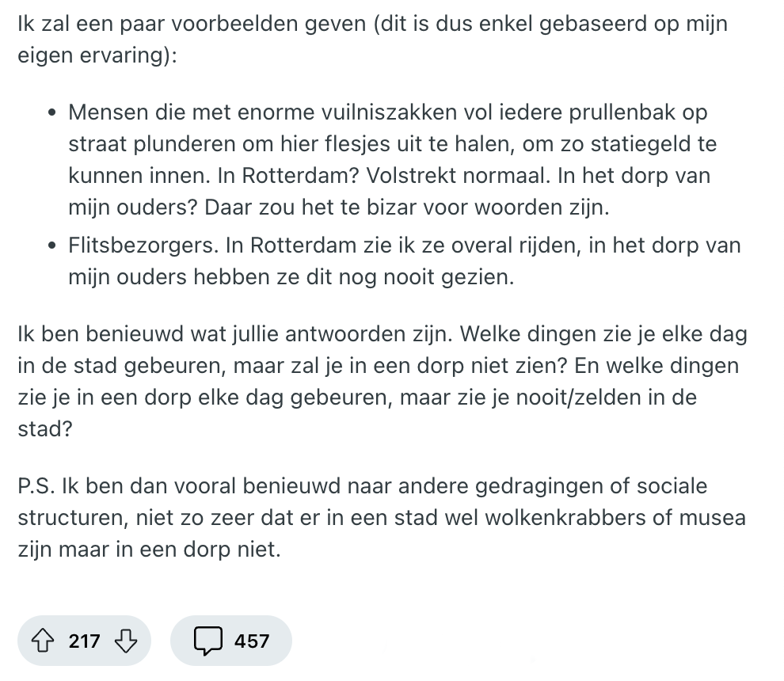Screen dimensions: 784x681
Task: Downvote the post
Action: [x=126, y=641]
